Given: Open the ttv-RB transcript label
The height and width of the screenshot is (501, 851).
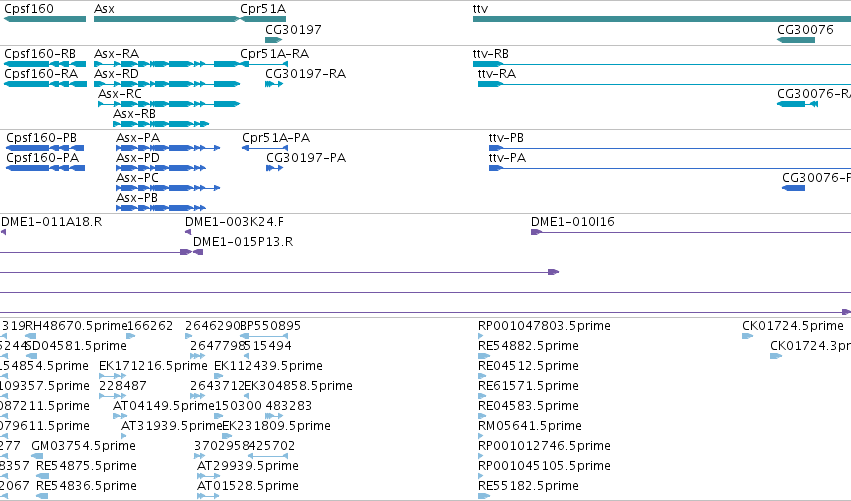Looking at the screenshot, I should 491,54.
